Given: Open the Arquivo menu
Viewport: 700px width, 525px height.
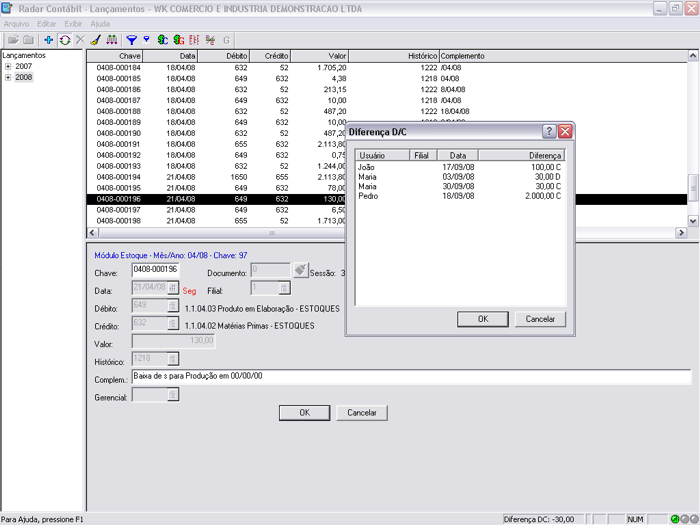Looking at the screenshot, I should pos(16,22).
